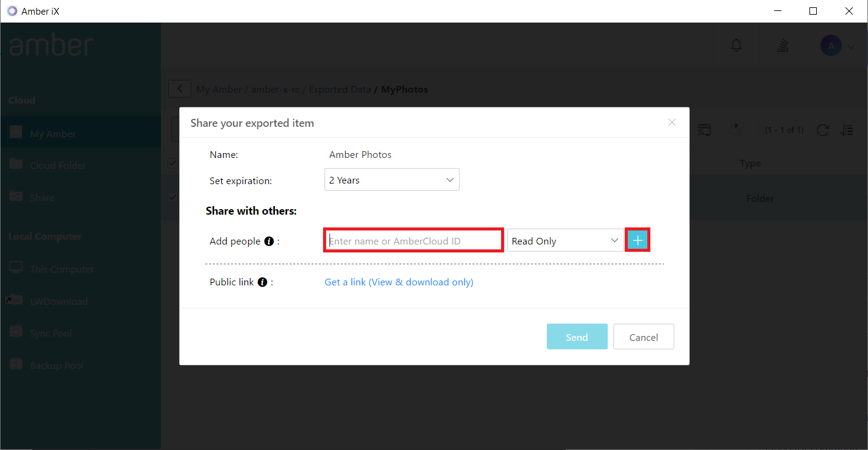Navigate to Exported Data in breadcrumb
868x450 pixels.
point(340,90)
